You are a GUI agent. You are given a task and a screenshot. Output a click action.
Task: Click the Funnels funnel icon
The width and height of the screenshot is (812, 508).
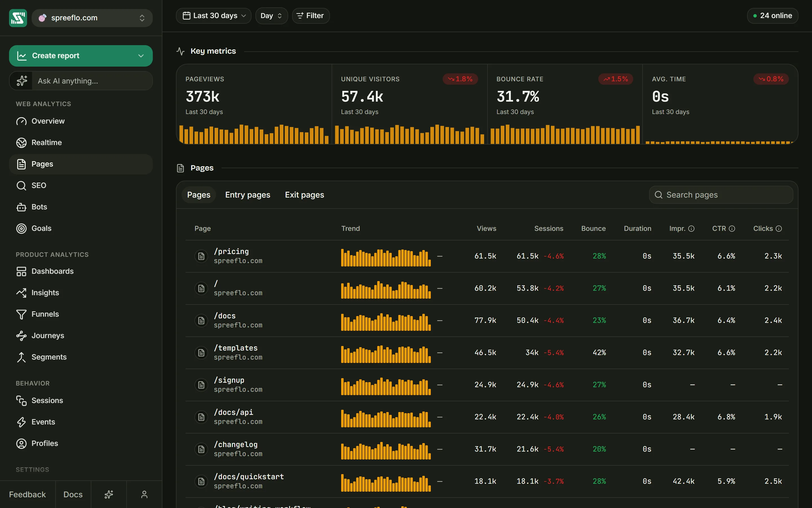coord(21,314)
